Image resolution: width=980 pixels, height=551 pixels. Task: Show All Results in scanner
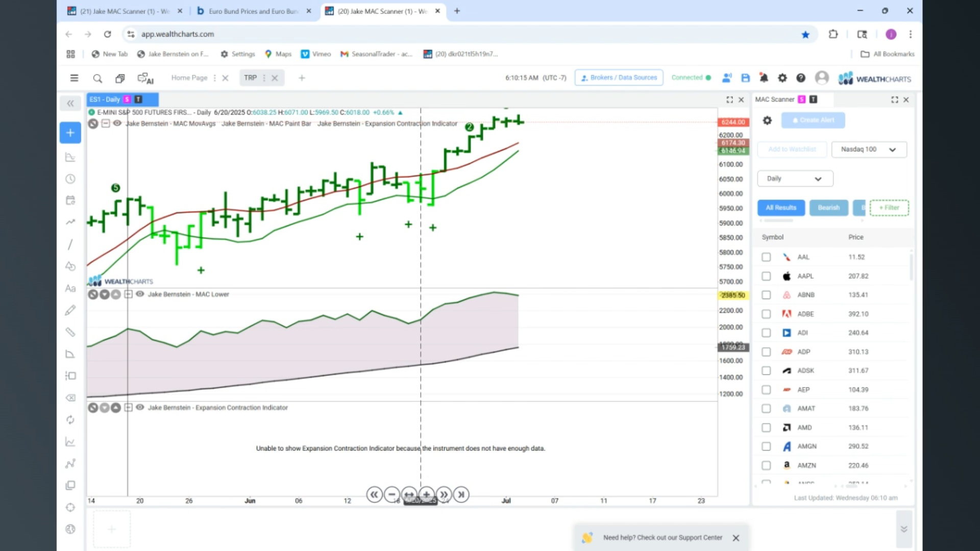[781, 208]
